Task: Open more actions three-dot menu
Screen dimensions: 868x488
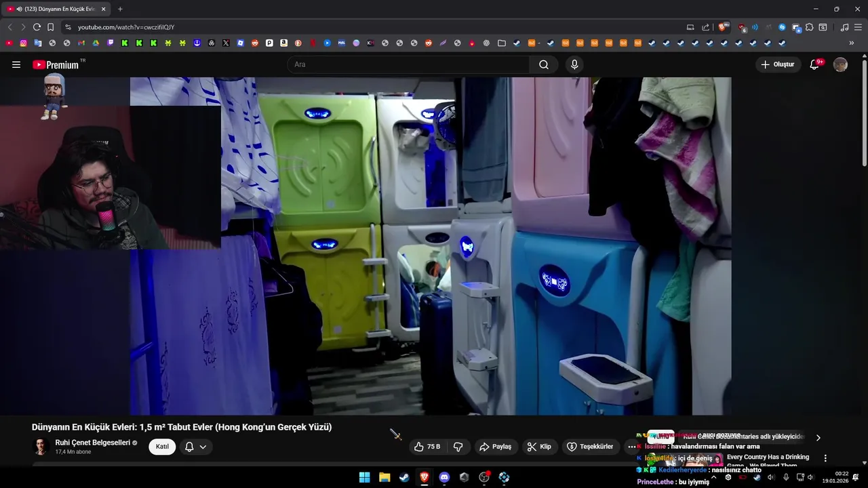Action: click(632, 447)
